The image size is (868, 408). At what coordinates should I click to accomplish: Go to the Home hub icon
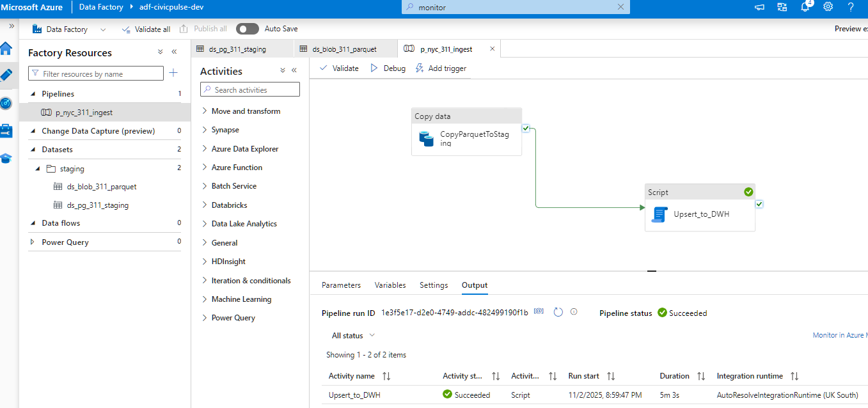tap(6, 49)
